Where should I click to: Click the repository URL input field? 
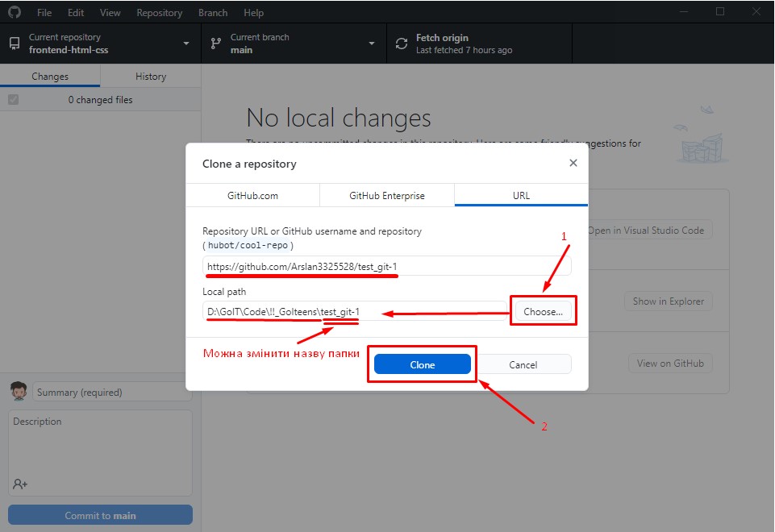coord(386,266)
